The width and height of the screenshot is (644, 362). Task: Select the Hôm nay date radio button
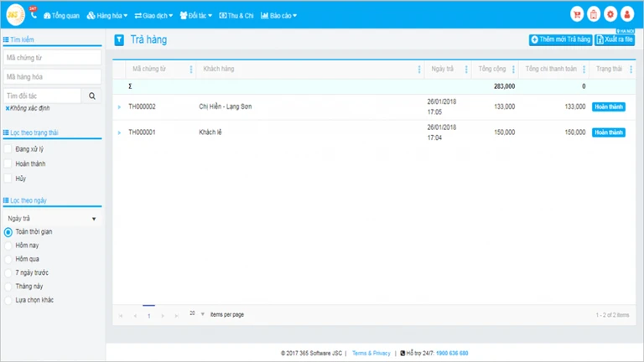click(x=8, y=246)
